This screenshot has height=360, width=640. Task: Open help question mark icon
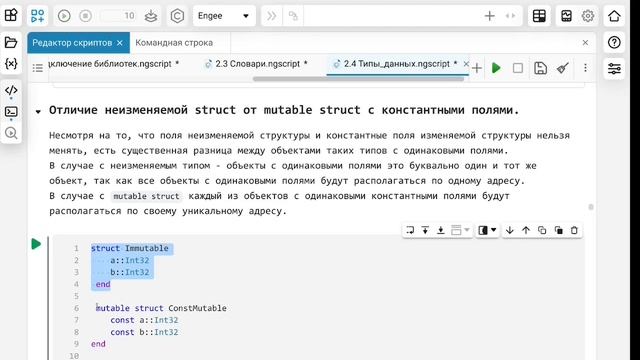(614, 42)
